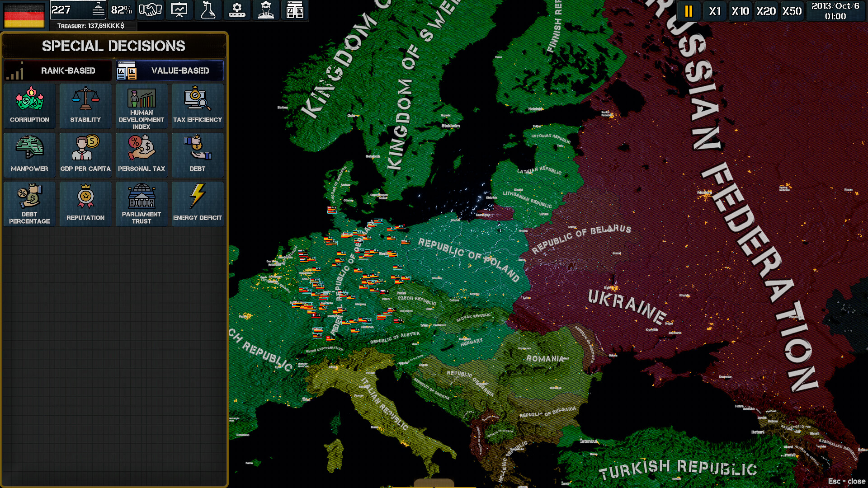
Task: Open GDP Per Capita decision
Action: tap(85, 155)
